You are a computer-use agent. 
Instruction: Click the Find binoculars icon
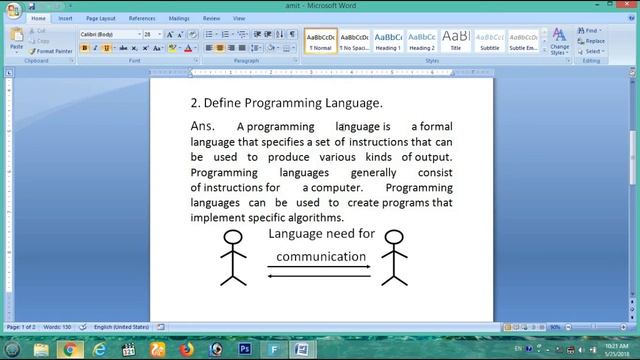(581, 31)
